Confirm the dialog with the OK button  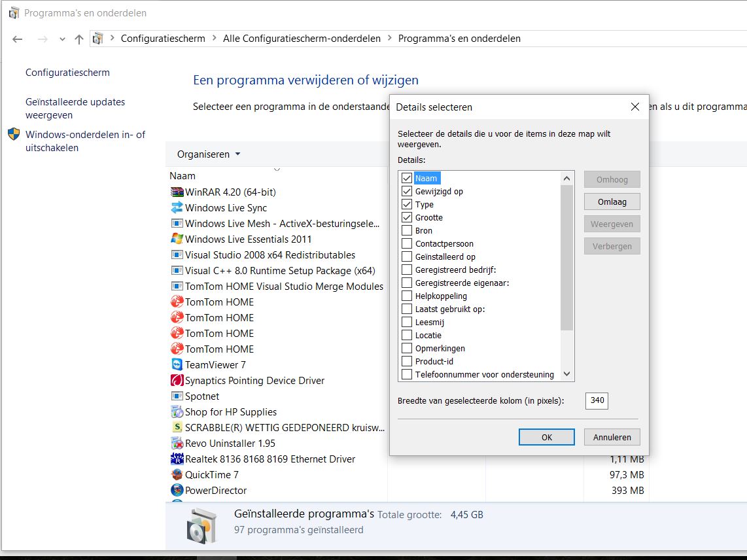546,437
